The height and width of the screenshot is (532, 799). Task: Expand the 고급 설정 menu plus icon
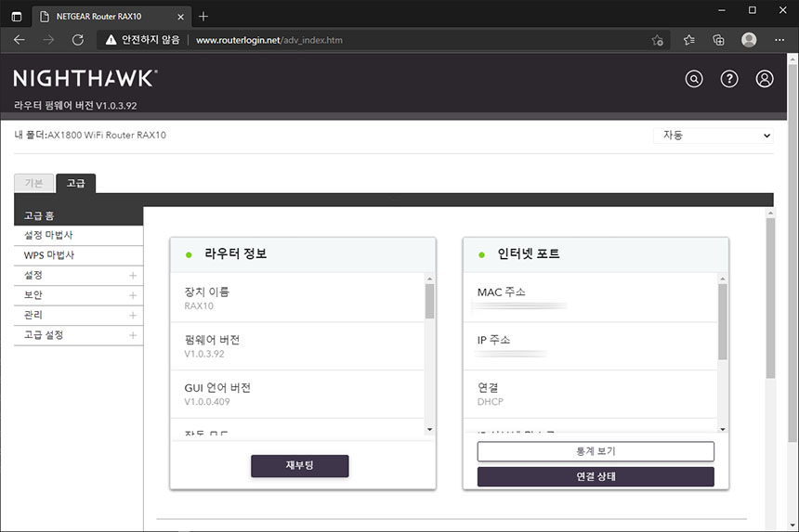(133, 335)
